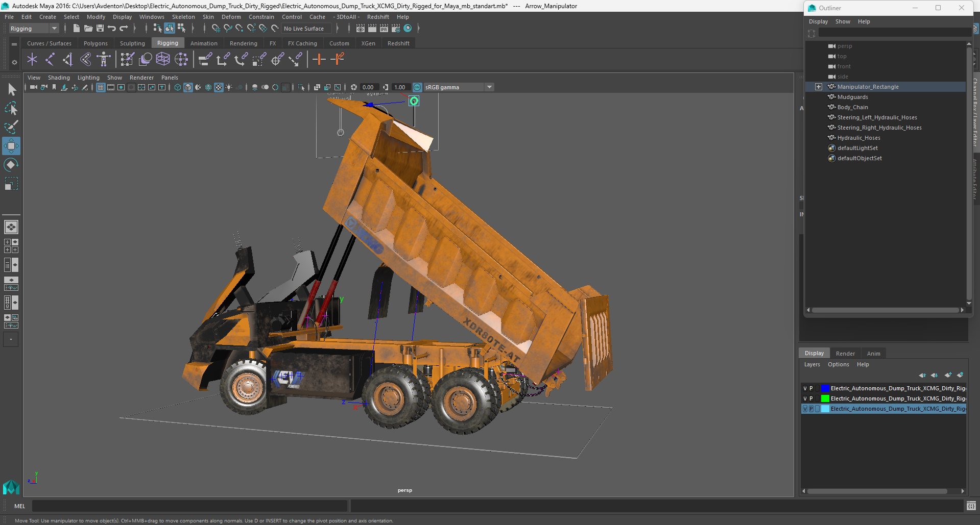Toggle visibility V of green layer
The image size is (980, 525).
pos(805,399)
